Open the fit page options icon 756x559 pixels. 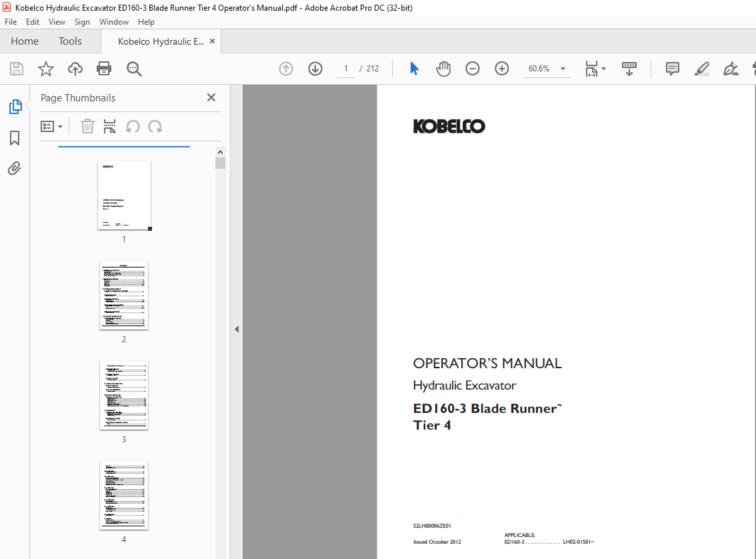pos(595,69)
